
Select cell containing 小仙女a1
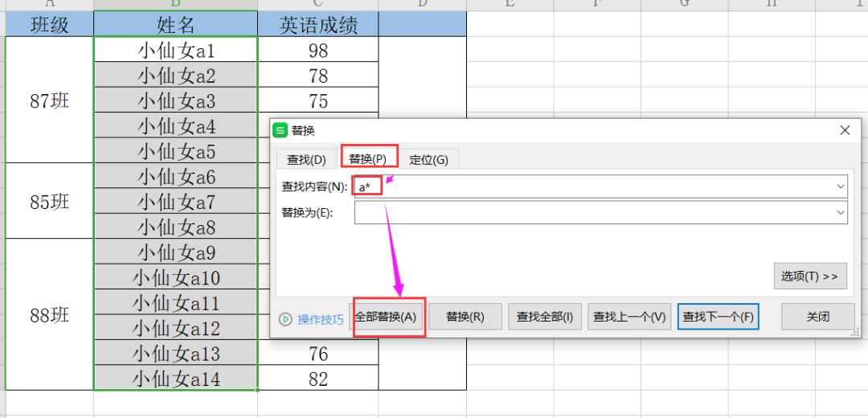click(x=176, y=51)
